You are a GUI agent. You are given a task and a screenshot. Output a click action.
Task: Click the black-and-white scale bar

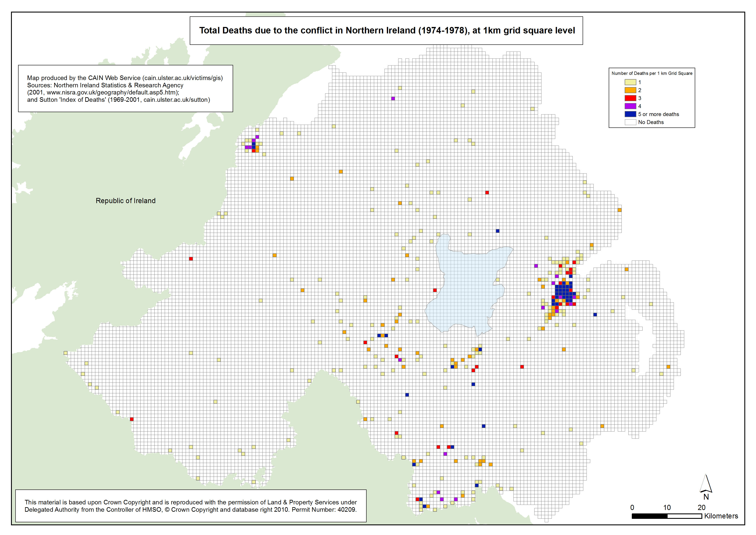(x=667, y=516)
